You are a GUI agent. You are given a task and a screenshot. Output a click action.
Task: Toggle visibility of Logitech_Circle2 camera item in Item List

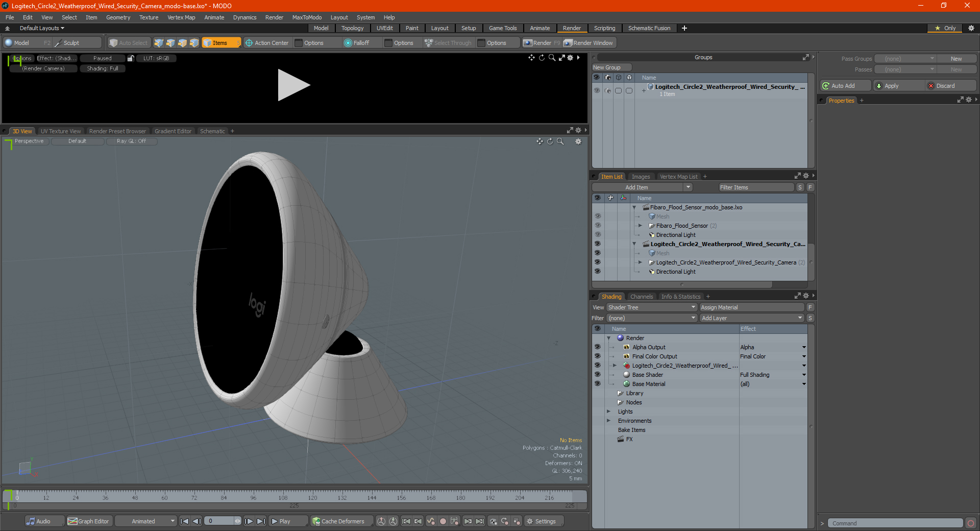click(597, 262)
